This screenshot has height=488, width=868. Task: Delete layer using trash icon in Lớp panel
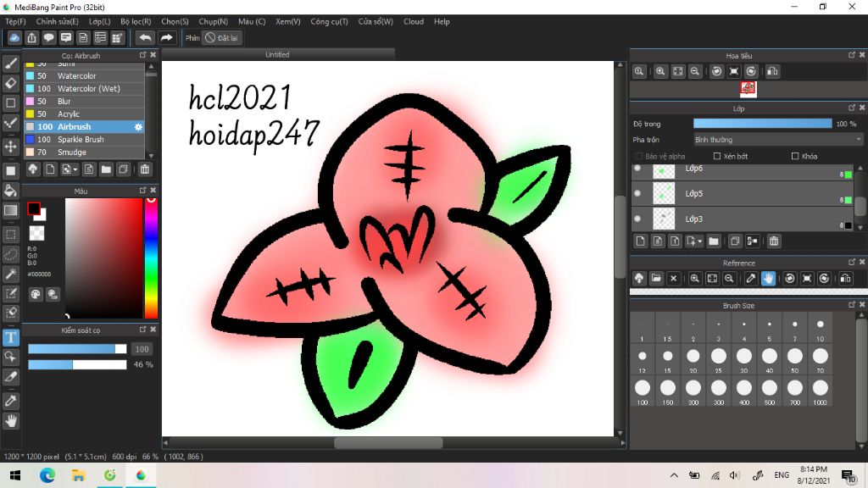[774, 241]
